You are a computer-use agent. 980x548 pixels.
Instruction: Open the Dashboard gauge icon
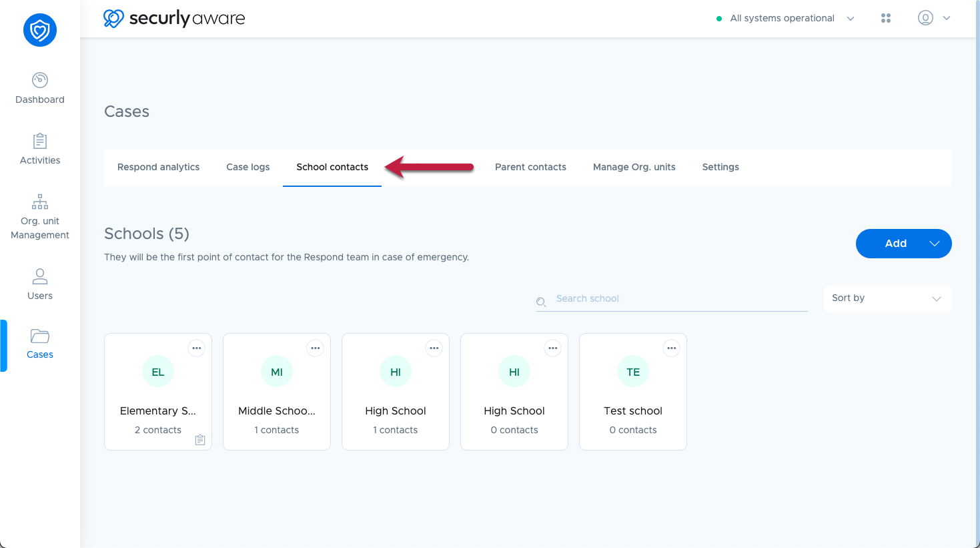[40, 80]
